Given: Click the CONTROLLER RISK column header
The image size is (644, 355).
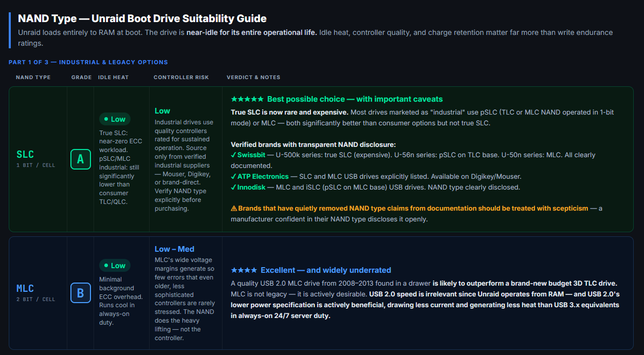Looking at the screenshot, I should (x=181, y=78).
